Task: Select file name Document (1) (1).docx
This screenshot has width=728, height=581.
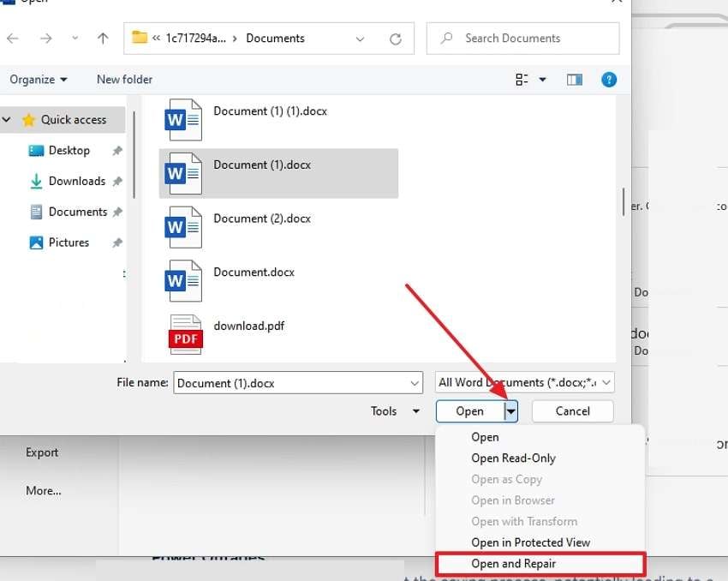Action: click(270, 111)
